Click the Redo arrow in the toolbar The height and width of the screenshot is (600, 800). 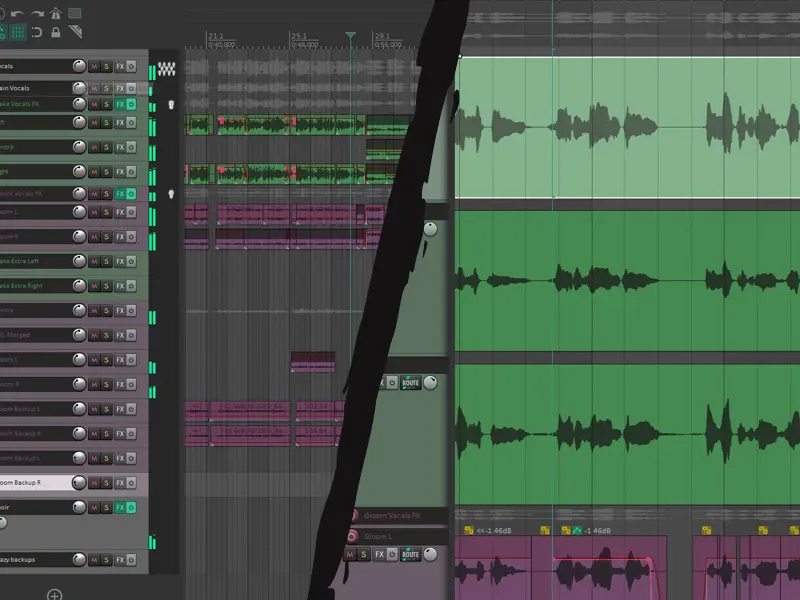tap(37, 14)
